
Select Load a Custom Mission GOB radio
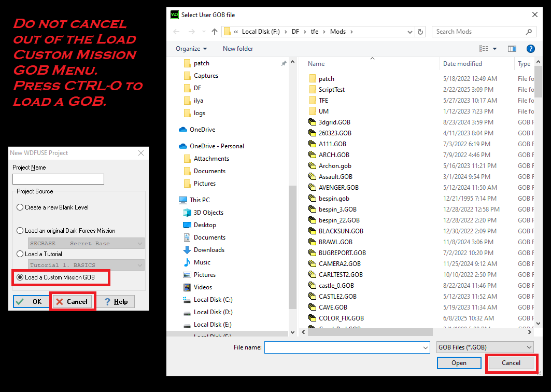pyautogui.click(x=20, y=277)
